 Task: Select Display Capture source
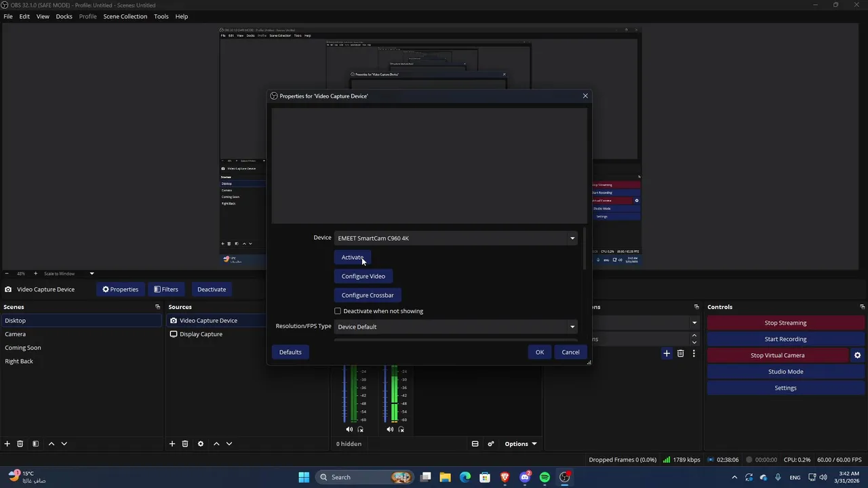pos(201,334)
